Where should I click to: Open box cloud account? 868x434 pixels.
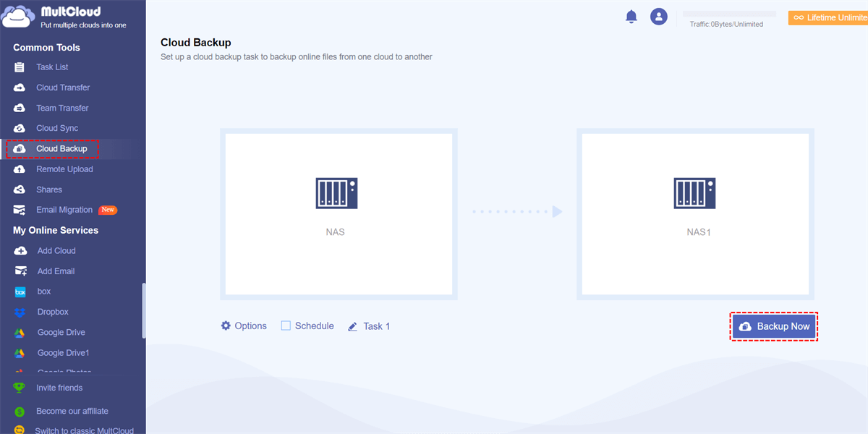(44, 292)
